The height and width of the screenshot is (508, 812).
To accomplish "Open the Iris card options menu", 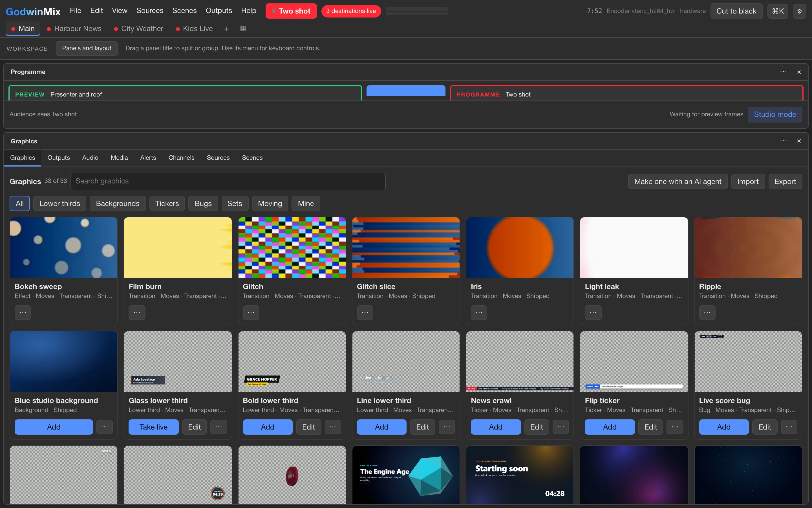I will 479,312.
